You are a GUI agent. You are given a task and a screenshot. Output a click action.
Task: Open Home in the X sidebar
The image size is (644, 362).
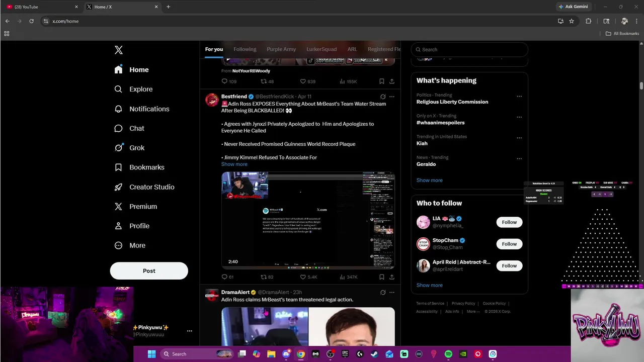click(x=131, y=70)
